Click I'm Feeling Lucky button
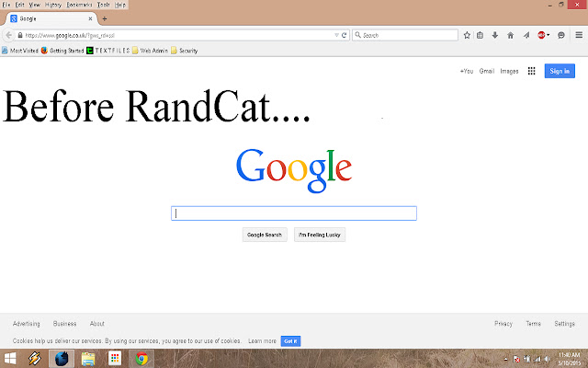Viewport: 588px width, 368px height. click(320, 235)
